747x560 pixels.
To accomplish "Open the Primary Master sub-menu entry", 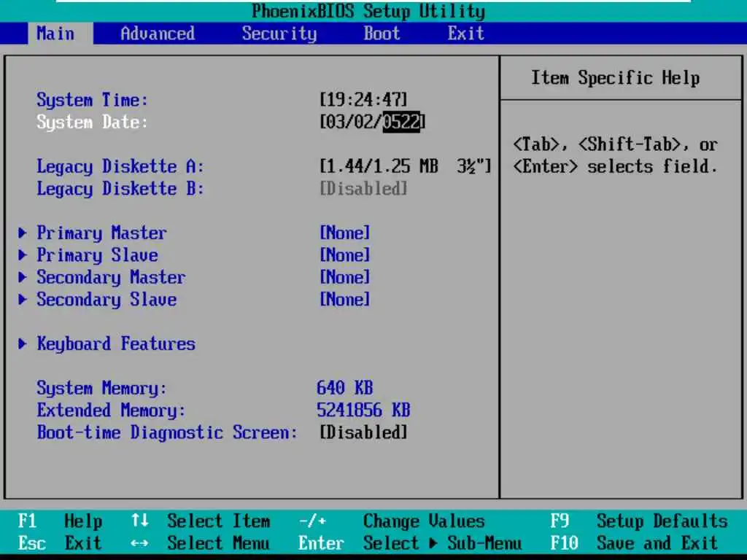I will (101, 233).
